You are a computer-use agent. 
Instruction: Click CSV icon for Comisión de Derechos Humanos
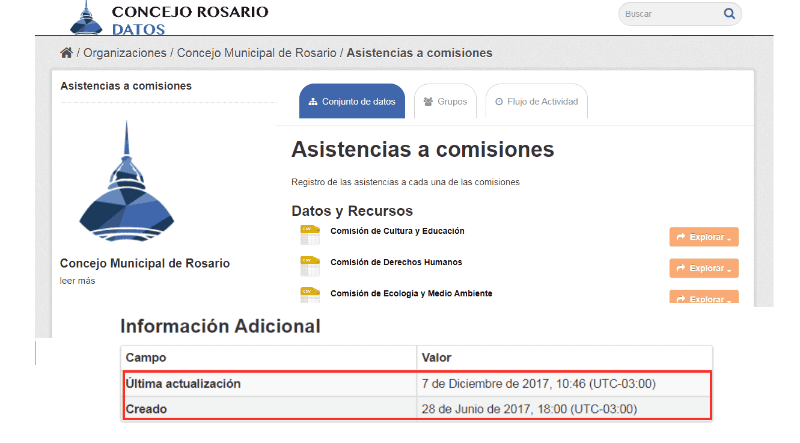point(310,266)
